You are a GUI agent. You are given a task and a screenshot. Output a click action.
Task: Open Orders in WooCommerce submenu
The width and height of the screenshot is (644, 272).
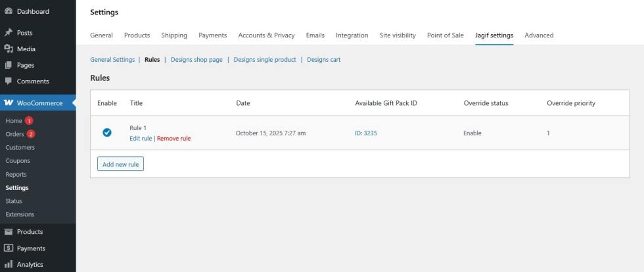point(14,134)
